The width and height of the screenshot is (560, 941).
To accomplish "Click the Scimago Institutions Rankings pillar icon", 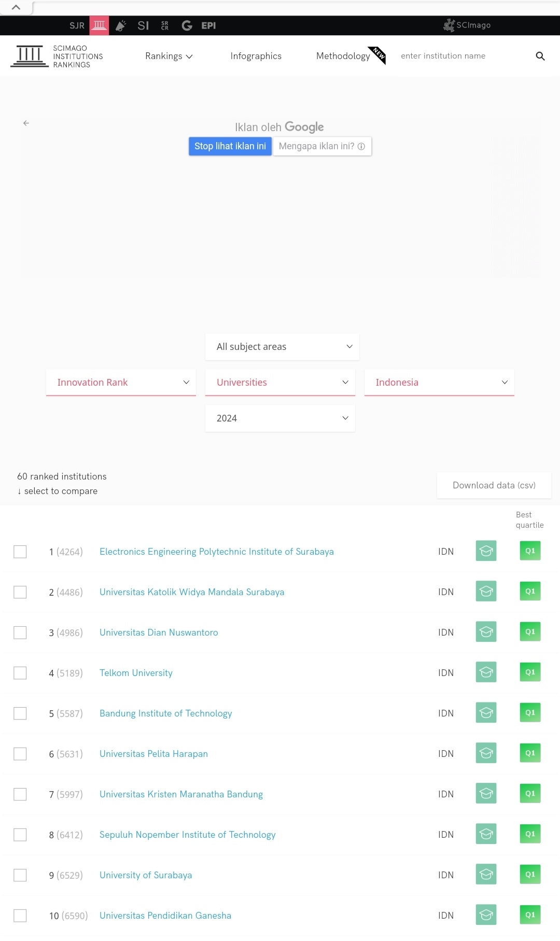I will 99,25.
